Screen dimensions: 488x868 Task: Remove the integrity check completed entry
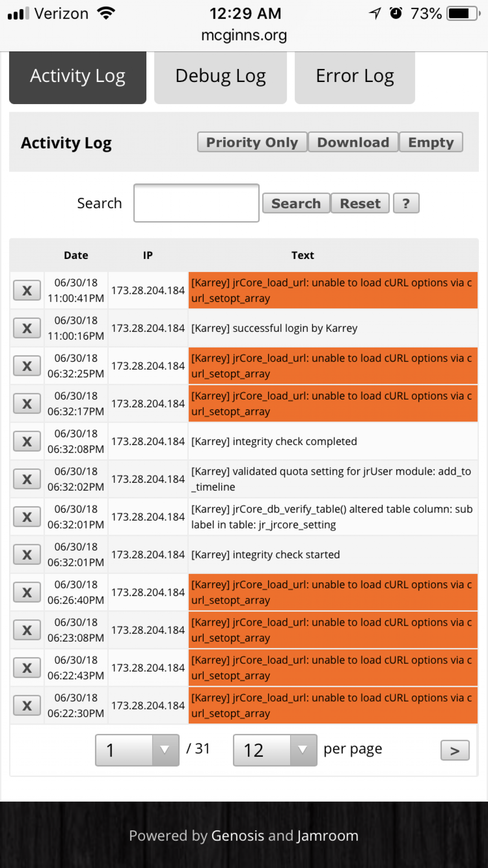27,442
